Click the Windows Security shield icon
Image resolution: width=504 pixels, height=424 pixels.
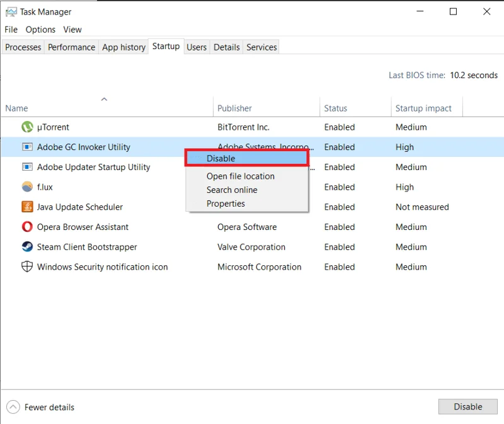pyautogui.click(x=27, y=266)
